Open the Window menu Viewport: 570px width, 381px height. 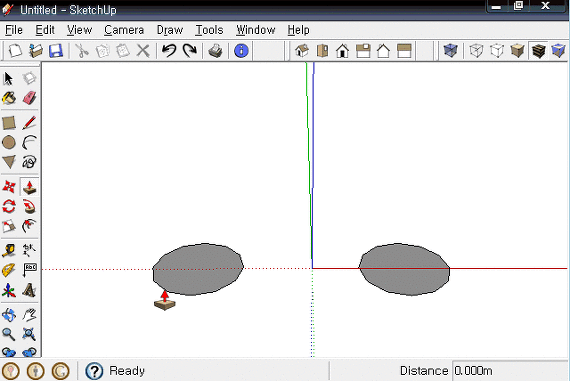(x=256, y=30)
